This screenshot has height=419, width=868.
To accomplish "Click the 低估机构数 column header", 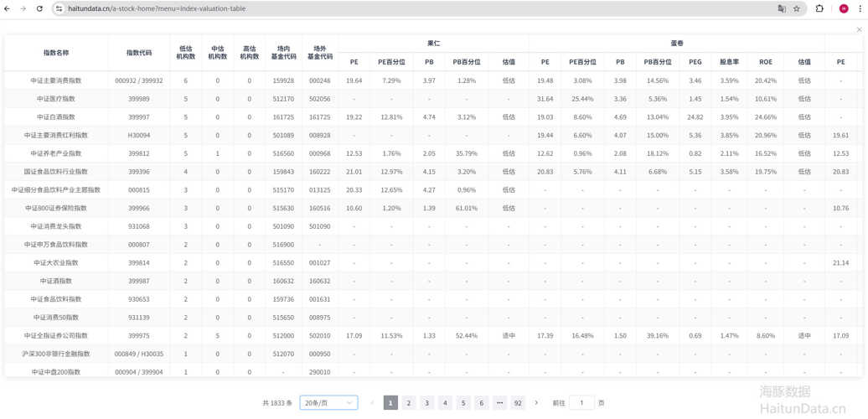I will pyautogui.click(x=185, y=53).
